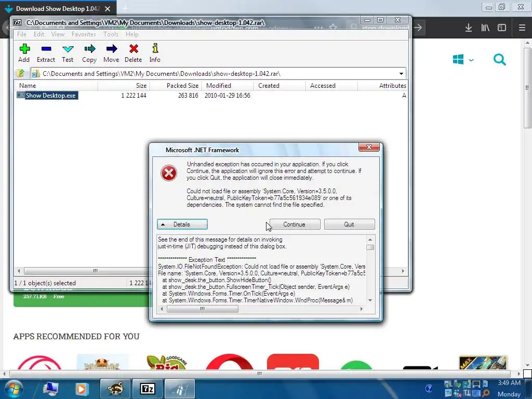Click exception details horizontal scrollbar thumb

(x=203, y=309)
